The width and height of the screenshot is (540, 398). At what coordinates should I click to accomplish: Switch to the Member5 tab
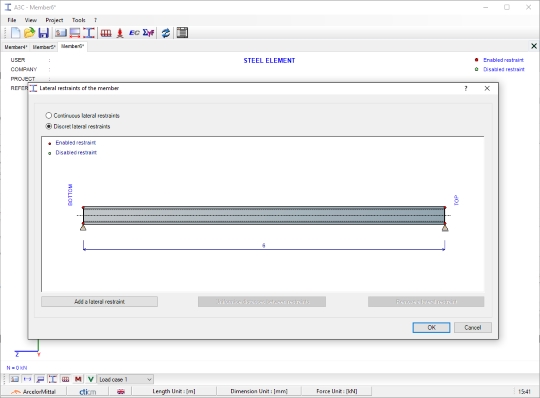point(44,47)
